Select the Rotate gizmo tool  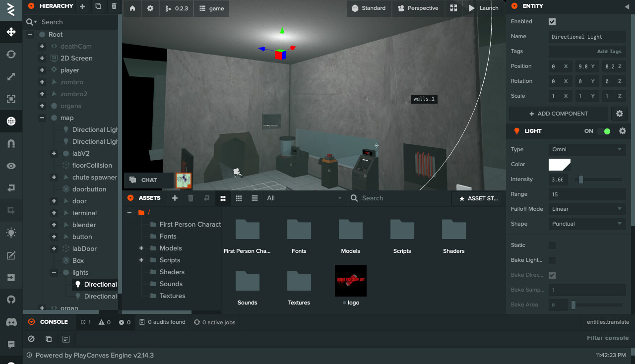click(11, 55)
